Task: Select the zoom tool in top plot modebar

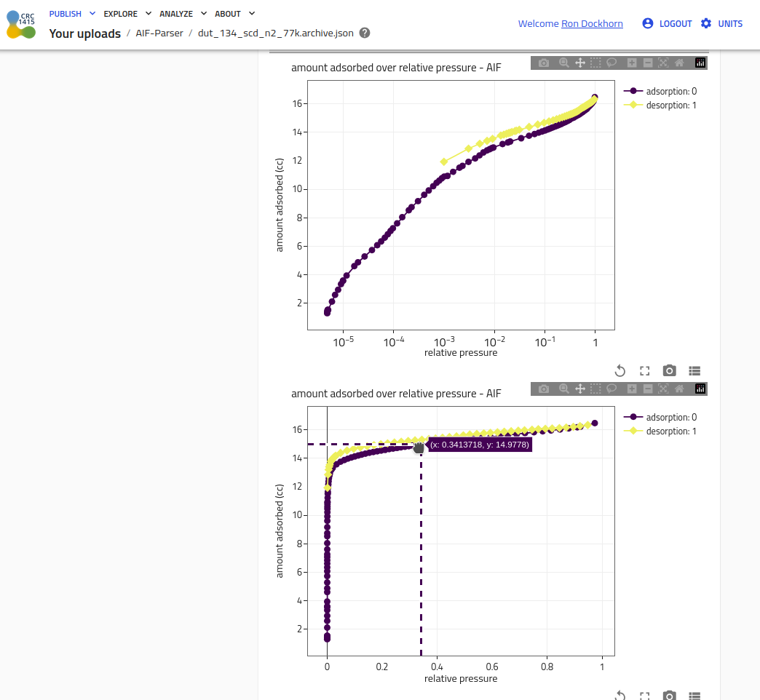Action: click(x=563, y=63)
